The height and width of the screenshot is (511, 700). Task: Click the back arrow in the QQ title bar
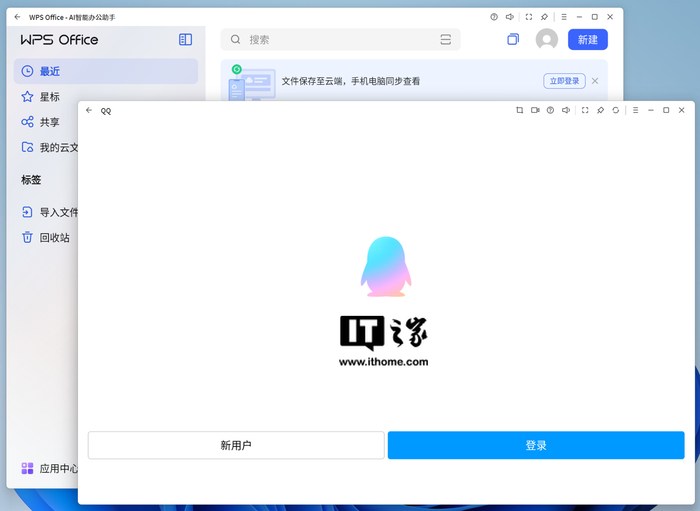click(89, 110)
